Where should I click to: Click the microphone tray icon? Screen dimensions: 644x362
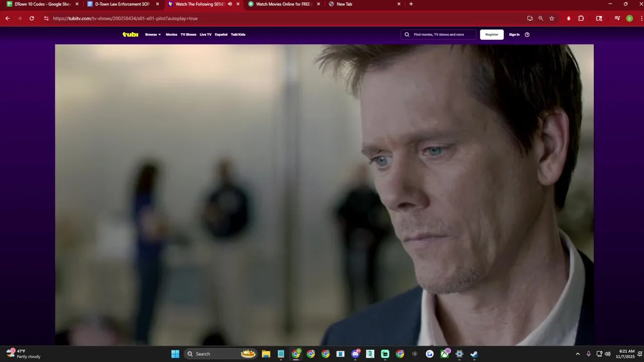pyautogui.click(x=589, y=354)
